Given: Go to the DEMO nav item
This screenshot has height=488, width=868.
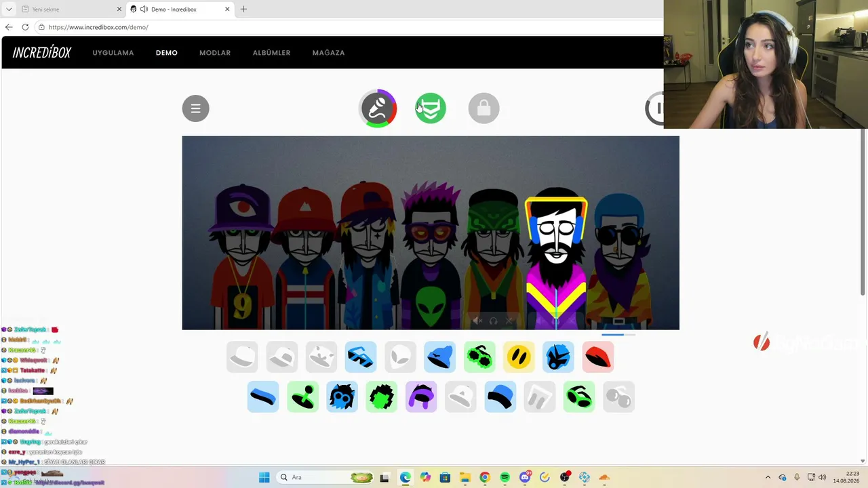Looking at the screenshot, I should 167,53.
